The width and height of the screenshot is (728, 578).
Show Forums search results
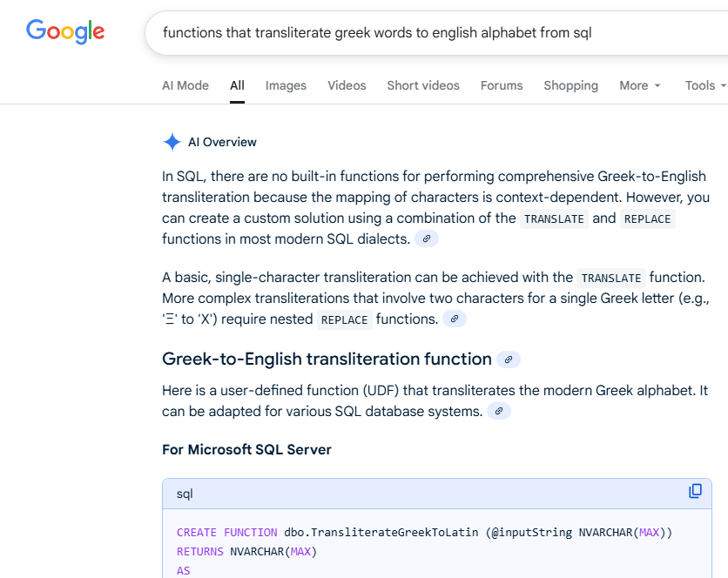pyautogui.click(x=502, y=85)
